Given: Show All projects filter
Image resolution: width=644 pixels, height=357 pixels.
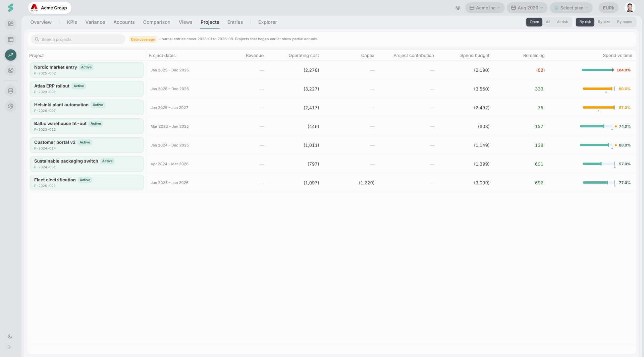Looking at the screenshot, I should [x=548, y=22].
